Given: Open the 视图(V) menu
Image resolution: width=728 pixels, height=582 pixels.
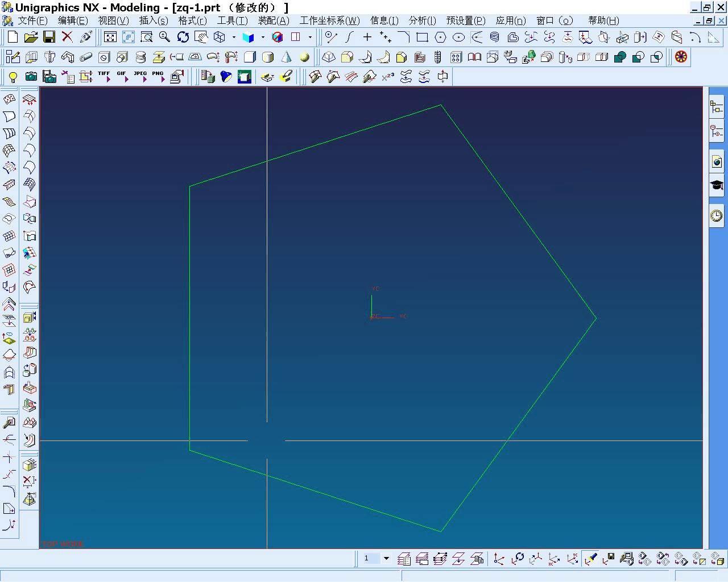Looking at the screenshot, I should coord(113,20).
